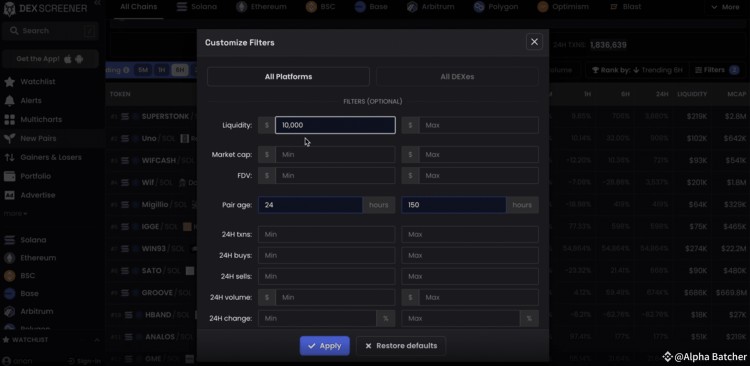Collapse the sidebar with double-chevron icon
This screenshot has width=750, height=366.
point(97,3)
